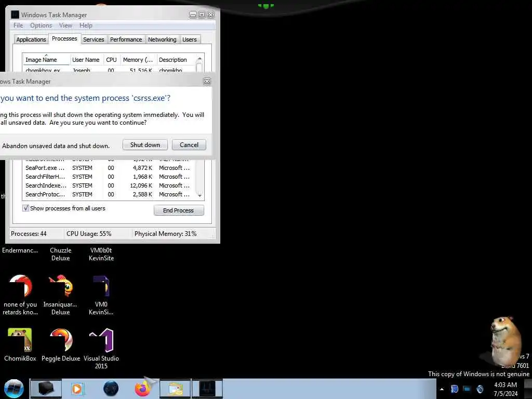Open the clock showing 4:03 AM
Image resolution: width=532 pixels, height=399 pixels.
tap(505, 385)
